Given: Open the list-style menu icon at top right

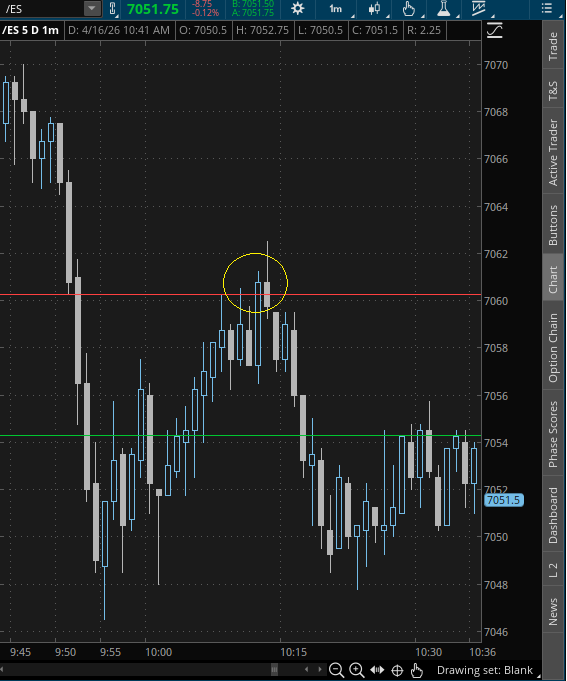Looking at the screenshot, I should click(547, 8).
